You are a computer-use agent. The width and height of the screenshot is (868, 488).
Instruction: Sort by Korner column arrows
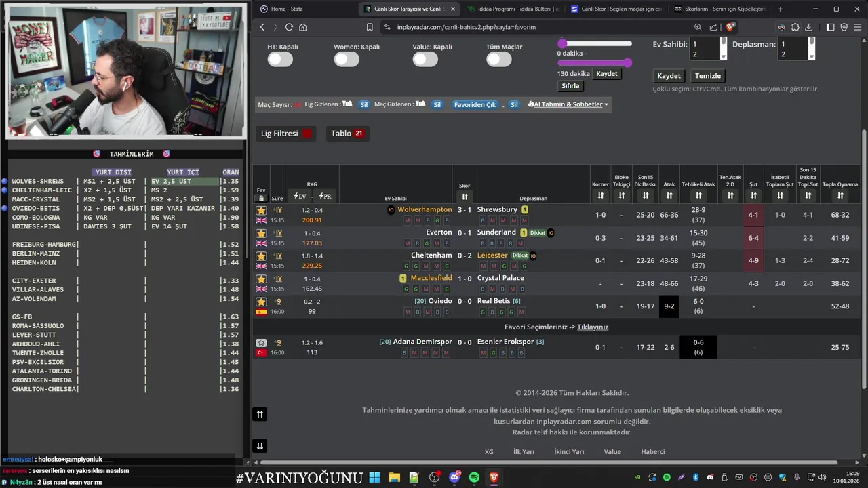tap(600, 196)
